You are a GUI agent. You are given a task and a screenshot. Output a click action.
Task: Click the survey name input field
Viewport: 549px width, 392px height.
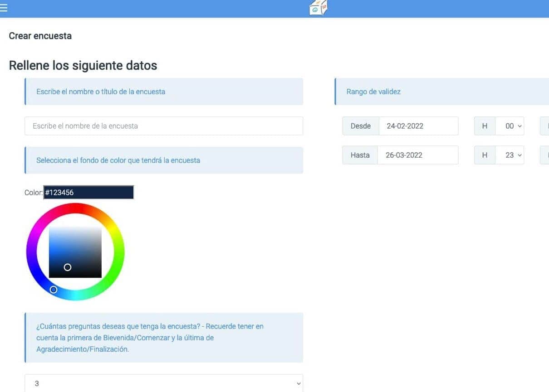(163, 126)
